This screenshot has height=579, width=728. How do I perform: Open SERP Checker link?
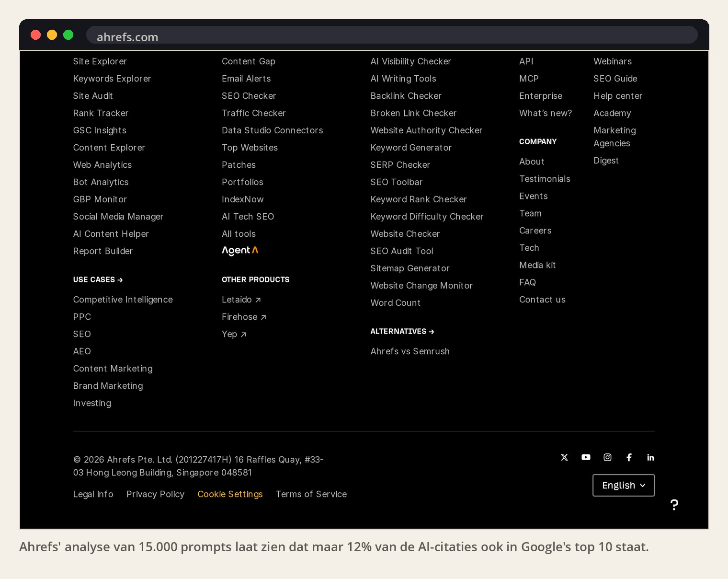(x=400, y=165)
